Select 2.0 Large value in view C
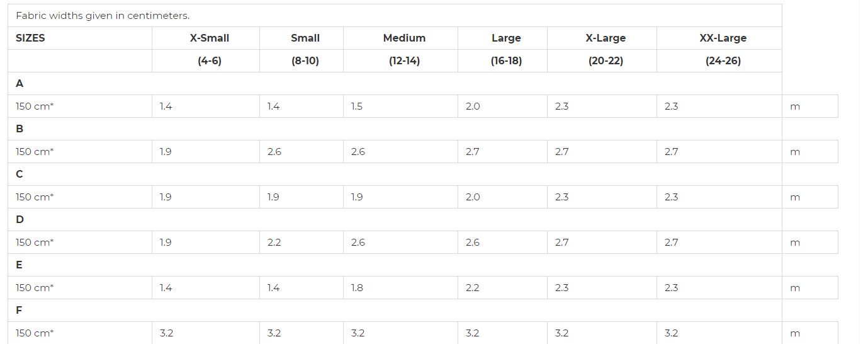 473,197
